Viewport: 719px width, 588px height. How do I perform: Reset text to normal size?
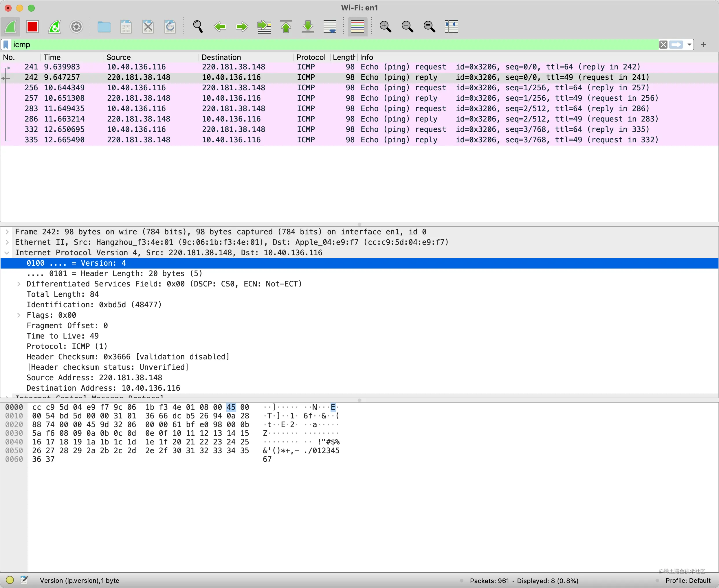tap(430, 26)
